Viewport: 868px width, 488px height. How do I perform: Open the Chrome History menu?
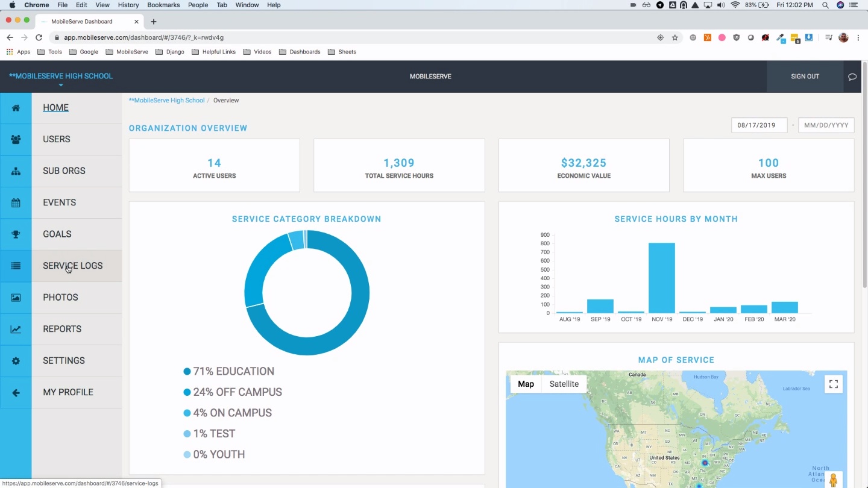pos(128,5)
